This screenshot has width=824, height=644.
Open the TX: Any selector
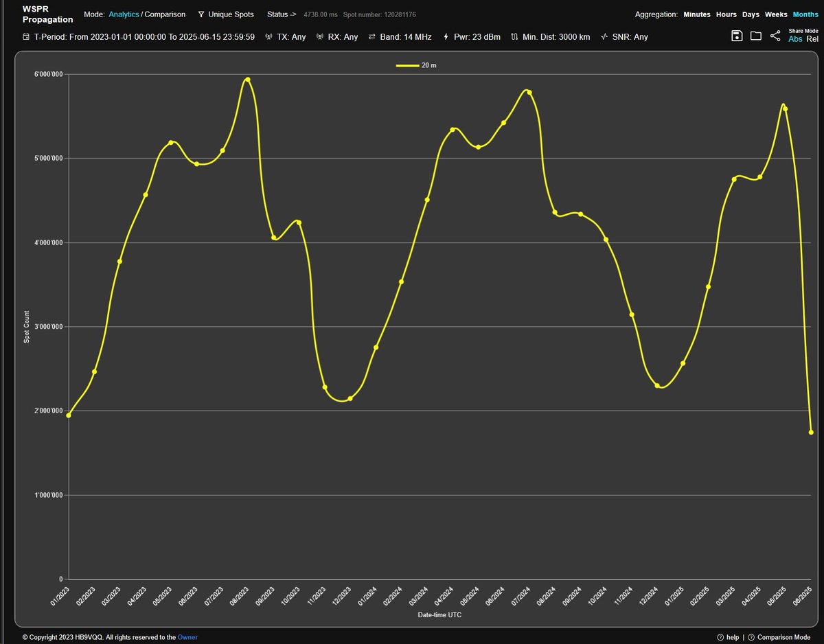[x=291, y=36]
